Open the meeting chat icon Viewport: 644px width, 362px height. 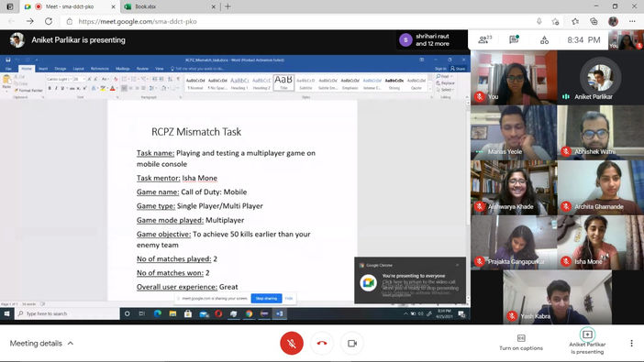514,39
